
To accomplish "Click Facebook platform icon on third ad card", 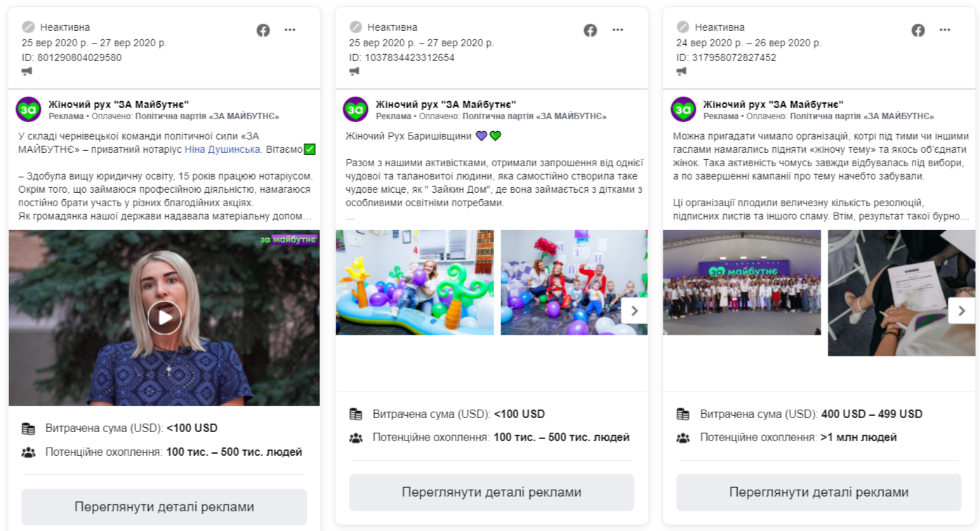I will [x=918, y=30].
